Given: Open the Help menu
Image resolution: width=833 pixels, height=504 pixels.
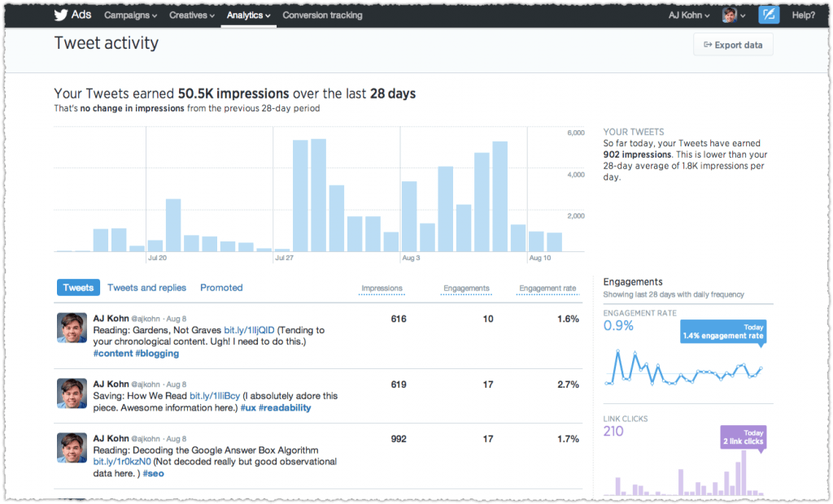Looking at the screenshot, I should (x=803, y=15).
